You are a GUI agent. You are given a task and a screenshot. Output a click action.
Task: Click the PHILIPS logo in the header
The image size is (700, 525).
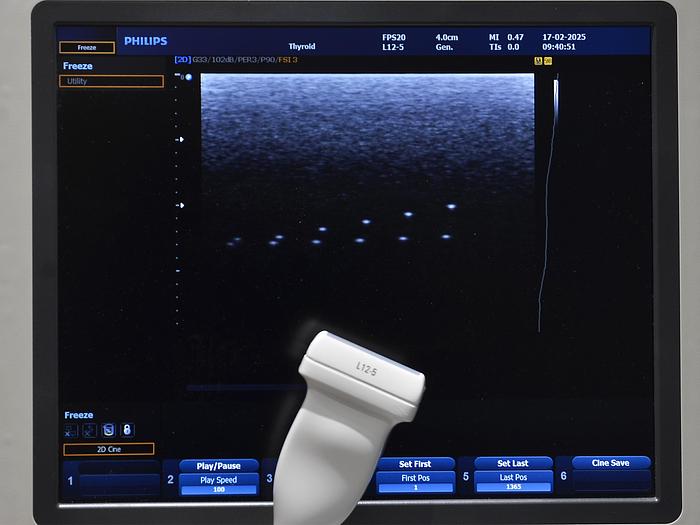146,41
